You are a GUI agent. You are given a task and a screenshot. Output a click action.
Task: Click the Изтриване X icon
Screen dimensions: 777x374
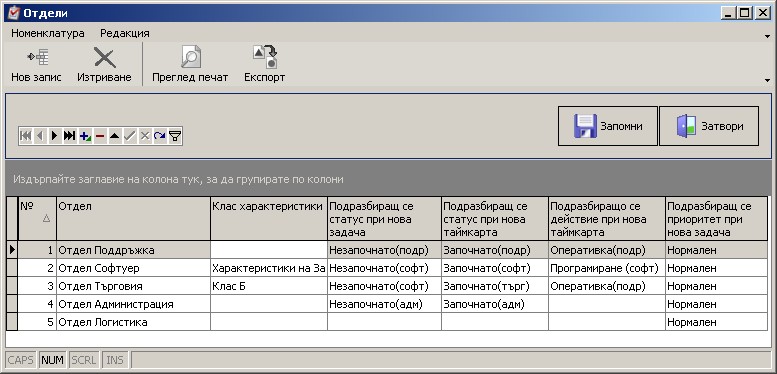pyautogui.click(x=104, y=64)
